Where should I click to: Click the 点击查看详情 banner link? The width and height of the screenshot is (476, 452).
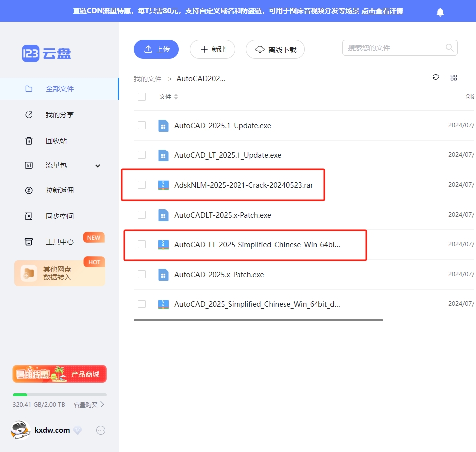click(382, 11)
